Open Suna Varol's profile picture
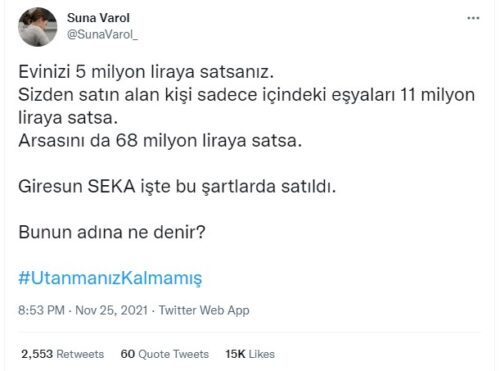The width and height of the screenshot is (500, 371). coord(38,27)
